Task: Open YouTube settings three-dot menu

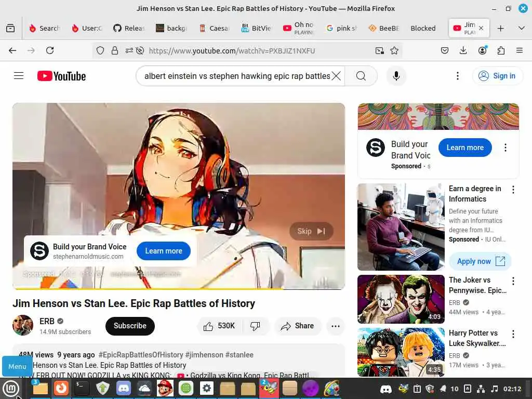Action: 457,76
